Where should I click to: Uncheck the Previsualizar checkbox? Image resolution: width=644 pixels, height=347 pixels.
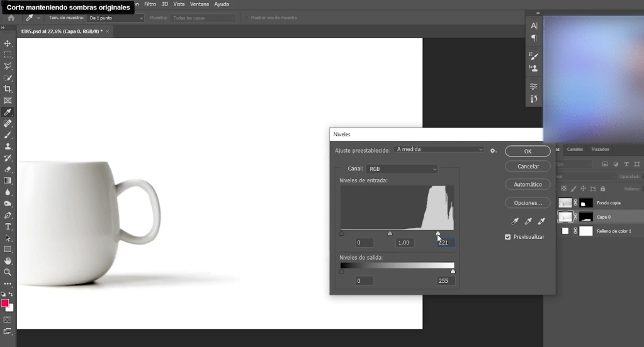[x=508, y=237]
